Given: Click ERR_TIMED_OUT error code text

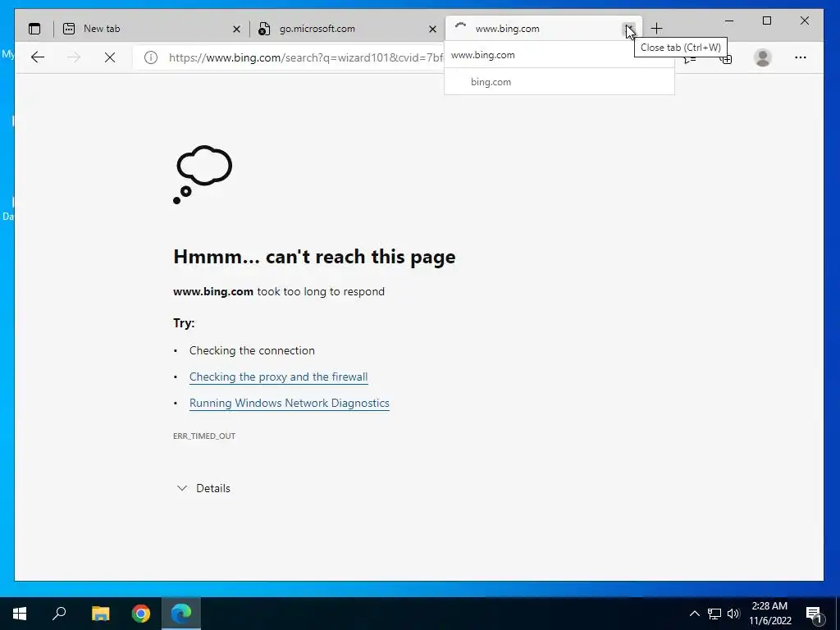Looking at the screenshot, I should coord(204,436).
